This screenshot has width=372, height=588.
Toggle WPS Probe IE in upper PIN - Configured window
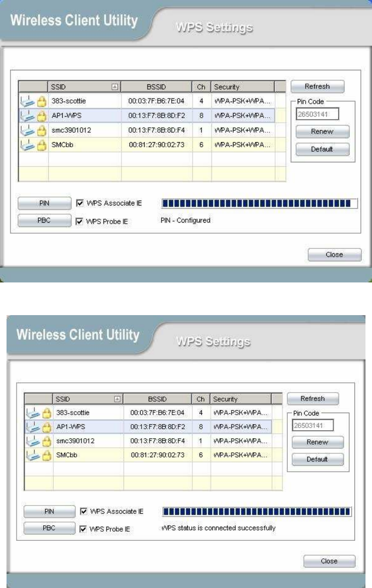[79, 221]
